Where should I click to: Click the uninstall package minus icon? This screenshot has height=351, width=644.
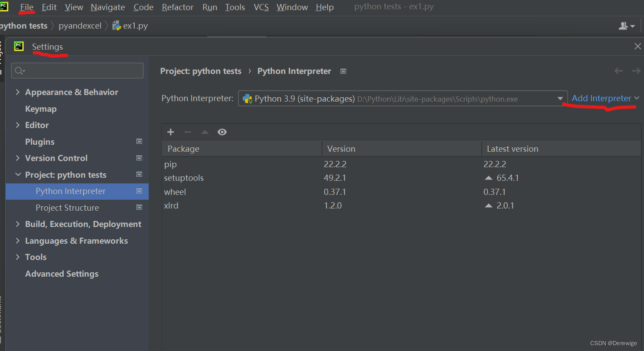(x=188, y=132)
